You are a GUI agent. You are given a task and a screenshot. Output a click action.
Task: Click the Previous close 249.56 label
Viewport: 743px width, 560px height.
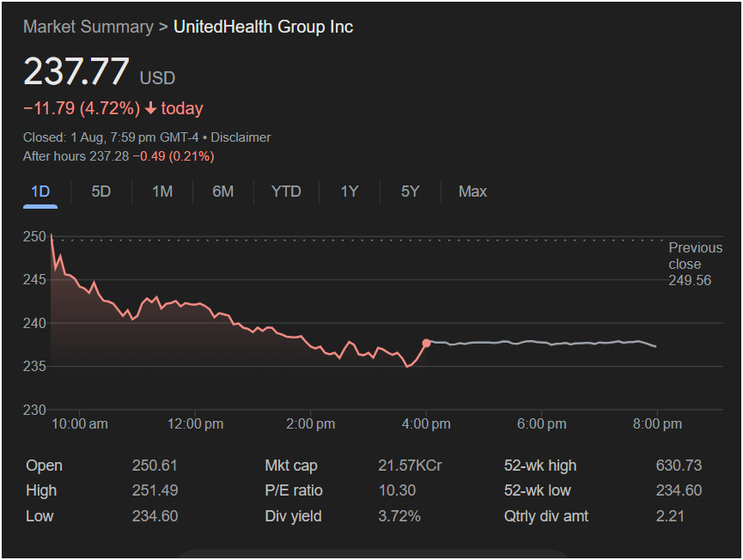pos(695,264)
